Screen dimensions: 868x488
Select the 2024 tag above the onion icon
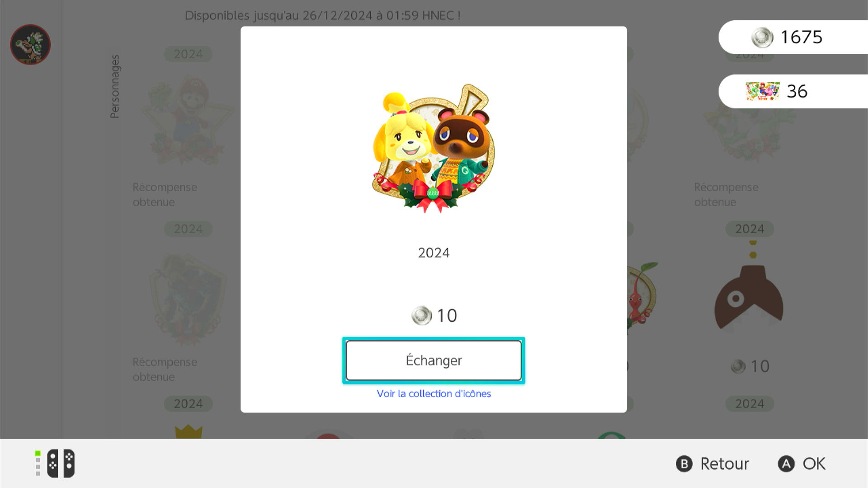[750, 229]
